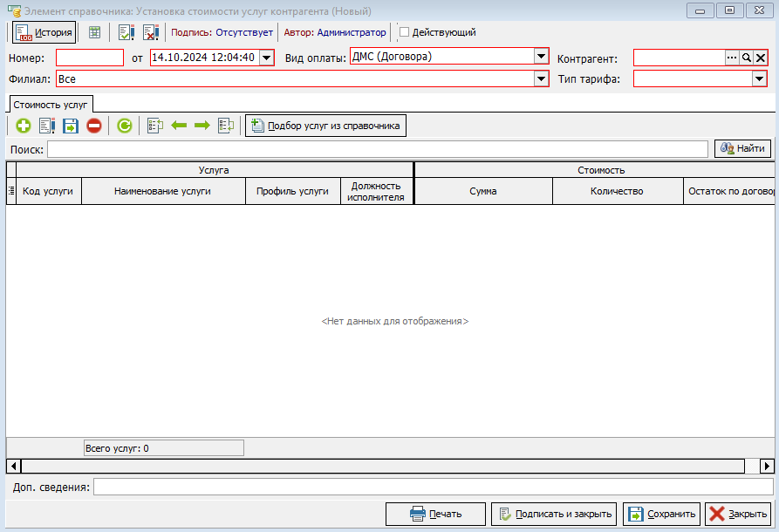The image size is (779, 532).
Task: Open the date picker dropdown arrow
Action: 266,58
